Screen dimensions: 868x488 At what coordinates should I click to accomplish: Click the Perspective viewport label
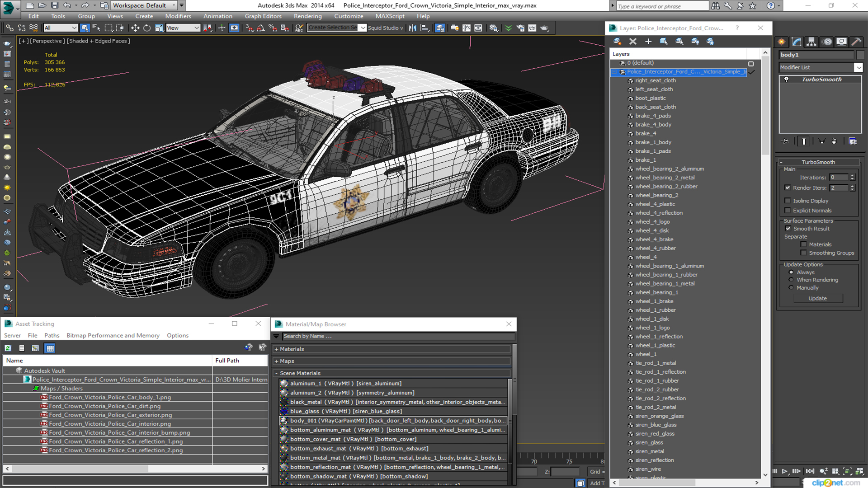[47, 41]
